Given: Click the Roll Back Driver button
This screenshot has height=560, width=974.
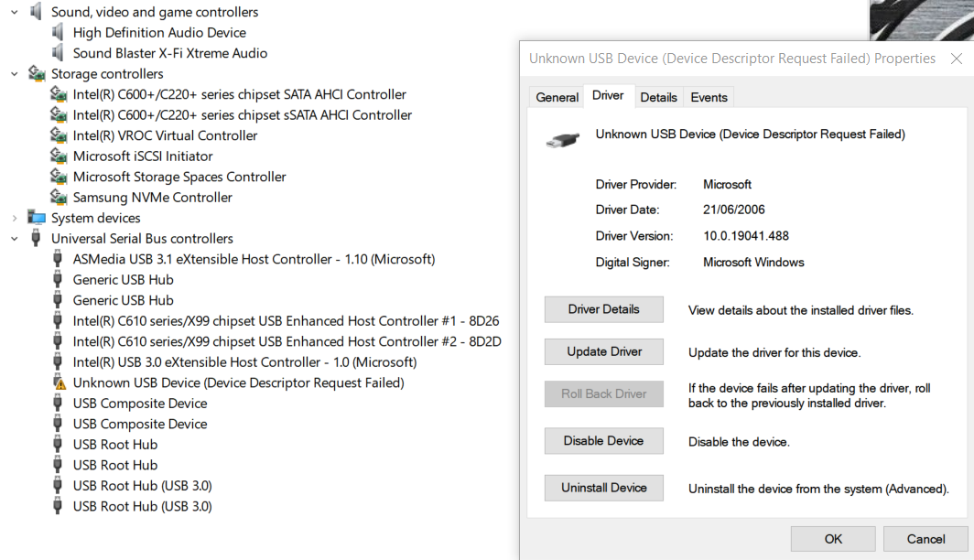Looking at the screenshot, I should (604, 393).
